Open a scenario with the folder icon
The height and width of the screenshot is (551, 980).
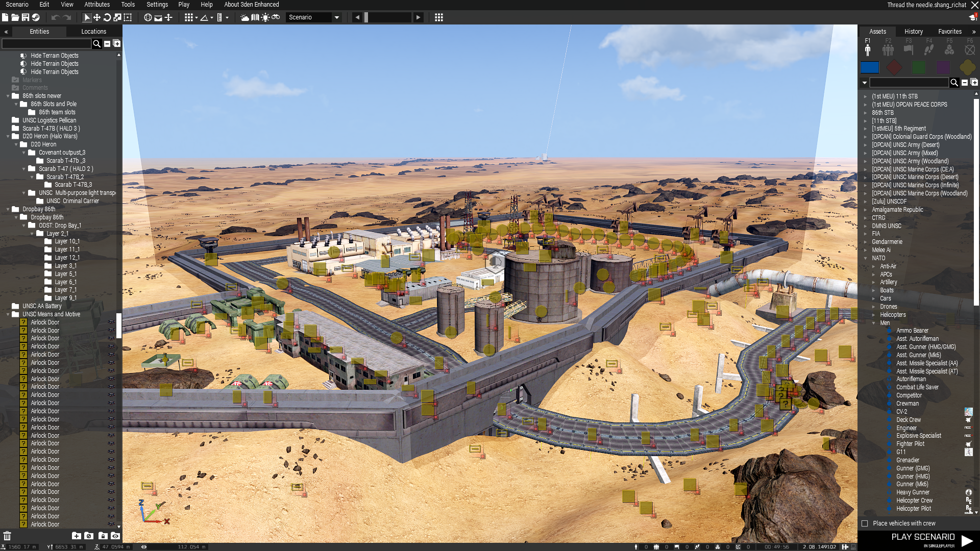click(15, 17)
